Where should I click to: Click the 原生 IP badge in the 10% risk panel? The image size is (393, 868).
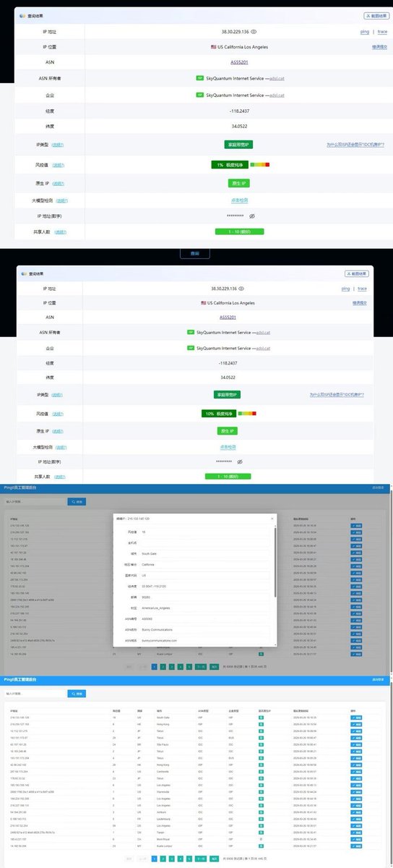tap(228, 430)
